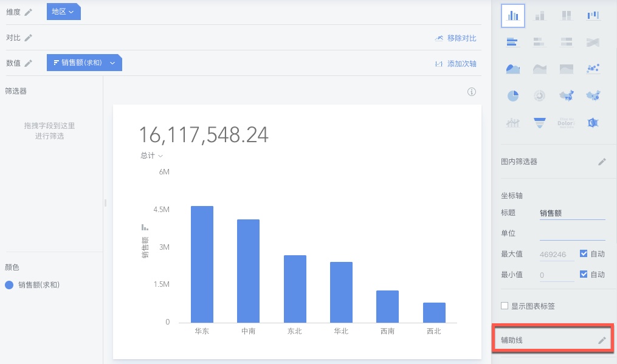This screenshot has width=617, height=364.
Task: Click the 华北 bar in chart
Action: point(341,292)
